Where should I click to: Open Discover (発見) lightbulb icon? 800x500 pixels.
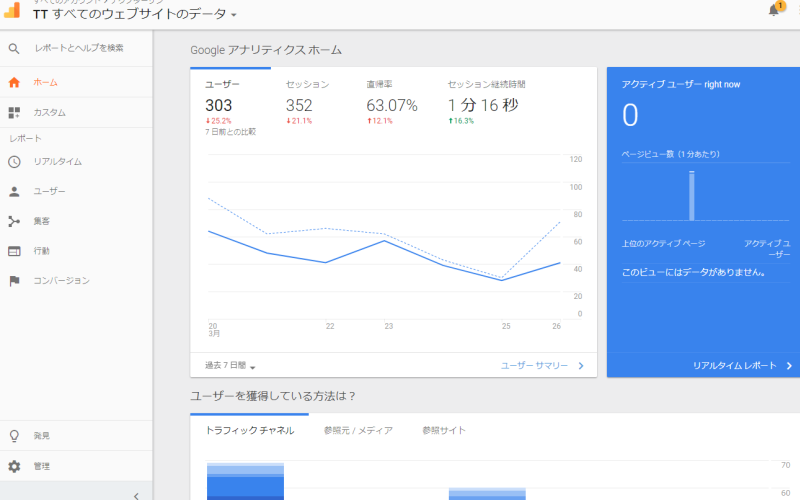14,436
